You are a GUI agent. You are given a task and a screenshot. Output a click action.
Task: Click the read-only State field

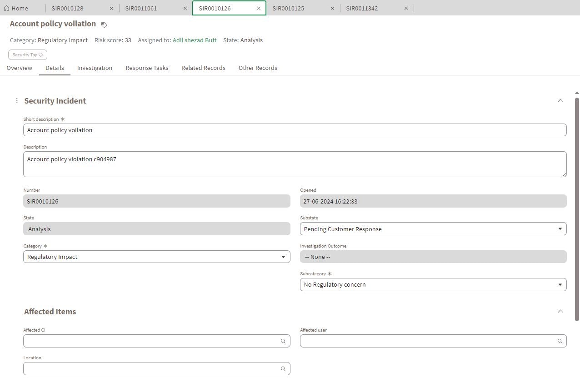(157, 229)
